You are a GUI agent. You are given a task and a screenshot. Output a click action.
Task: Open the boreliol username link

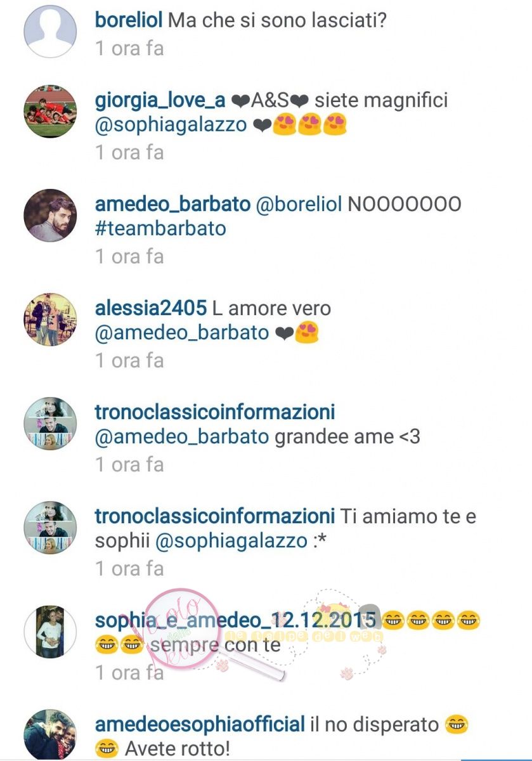pyautogui.click(x=129, y=20)
